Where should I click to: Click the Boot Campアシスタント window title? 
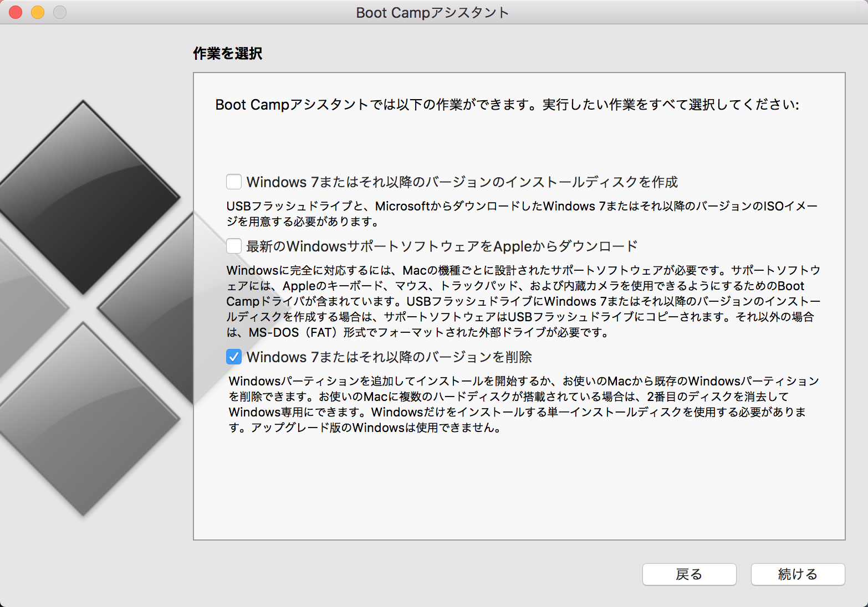pos(432,13)
